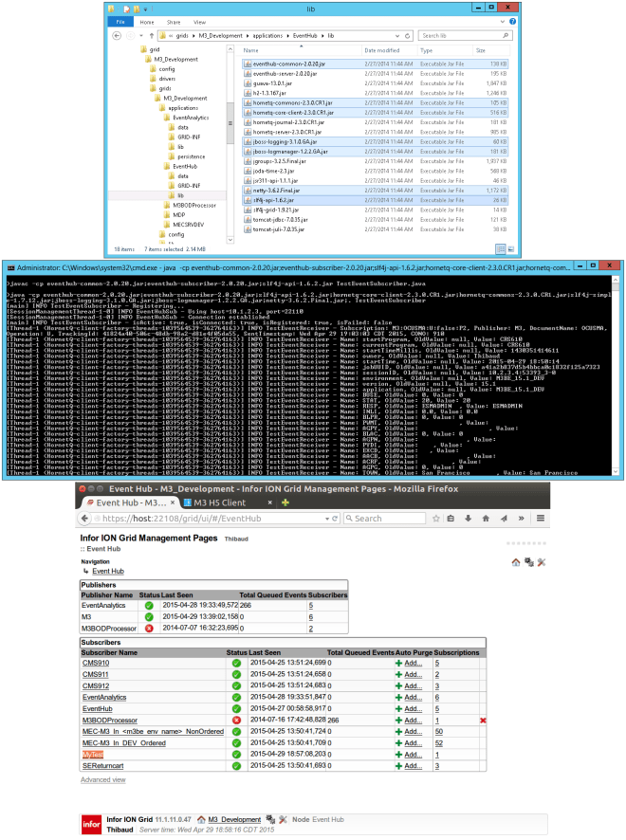Click the tools wrench icon near Navigation

tap(542, 562)
